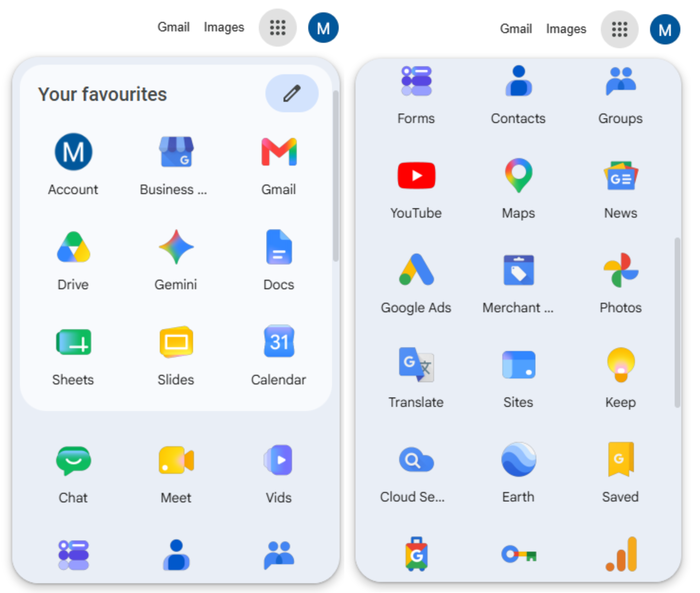The width and height of the screenshot is (700, 593).
Task: Open the M profile avatar in left header
Action: 323,28
